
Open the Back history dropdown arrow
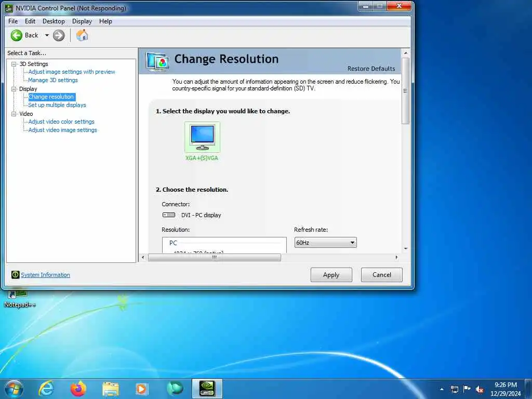(x=47, y=35)
